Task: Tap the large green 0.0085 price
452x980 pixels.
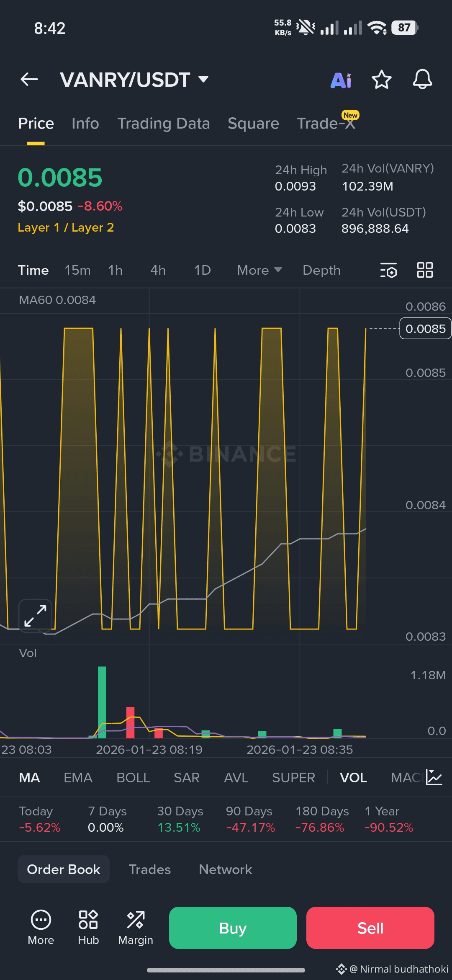Action: click(x=60, y=177)
